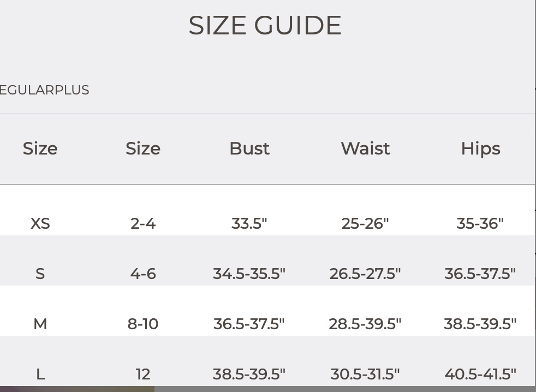
Task: Click the 30.5-31.5" waist cell for L
Action: coord(365,374)
